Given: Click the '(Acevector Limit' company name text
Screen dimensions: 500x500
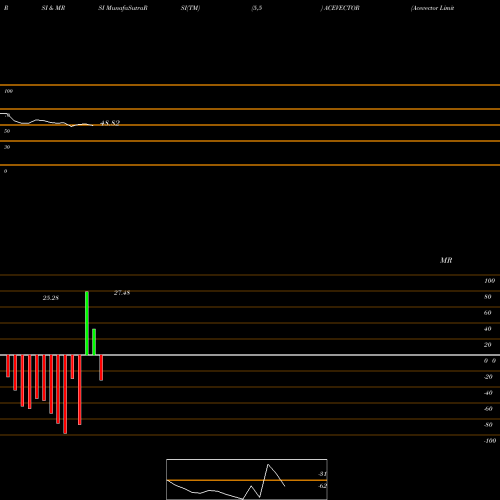Looking at the screenshot, I should 432,8.
